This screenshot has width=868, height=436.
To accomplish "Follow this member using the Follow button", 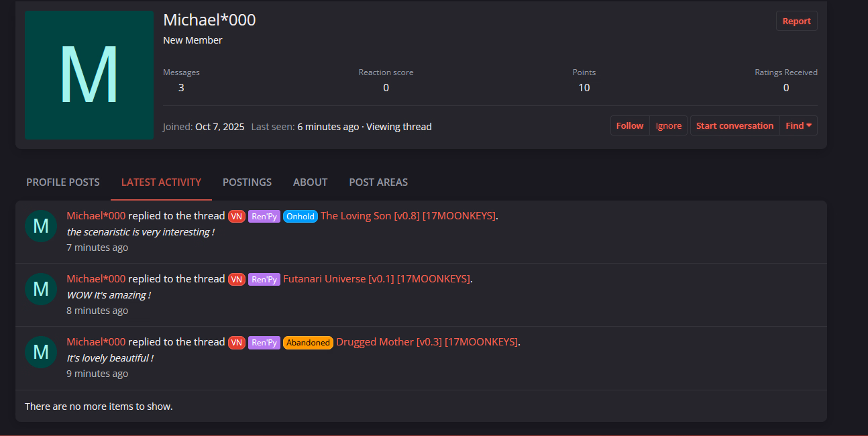I will (x=629, y=125).
